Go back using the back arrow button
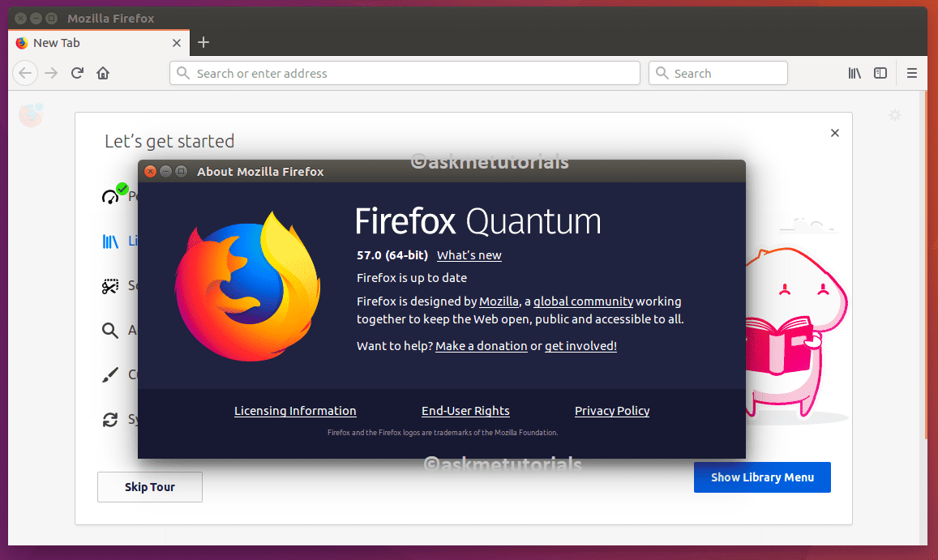Viewport: 938px width, 560px height. coord(25,73)
